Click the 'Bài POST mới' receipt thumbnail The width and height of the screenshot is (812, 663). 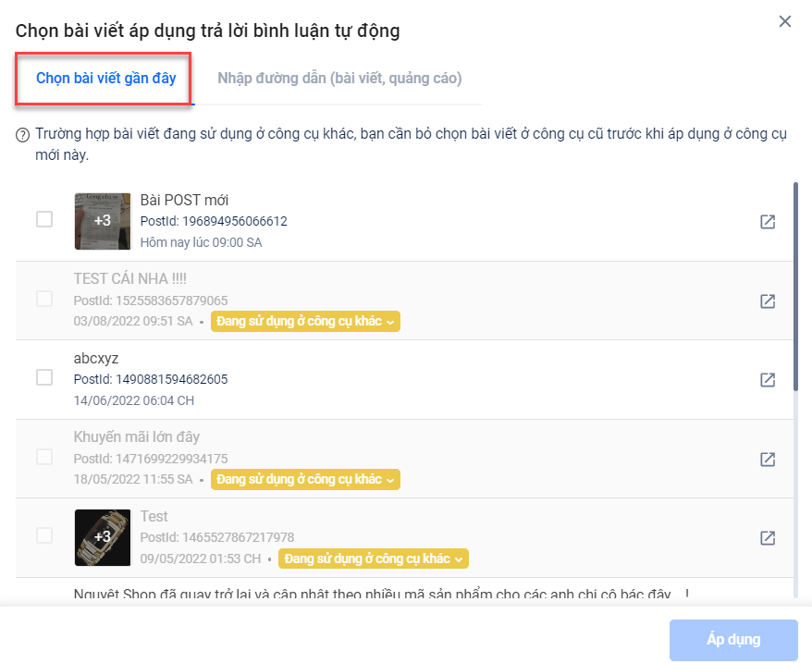pyautogui.click(x=103, y=221)
